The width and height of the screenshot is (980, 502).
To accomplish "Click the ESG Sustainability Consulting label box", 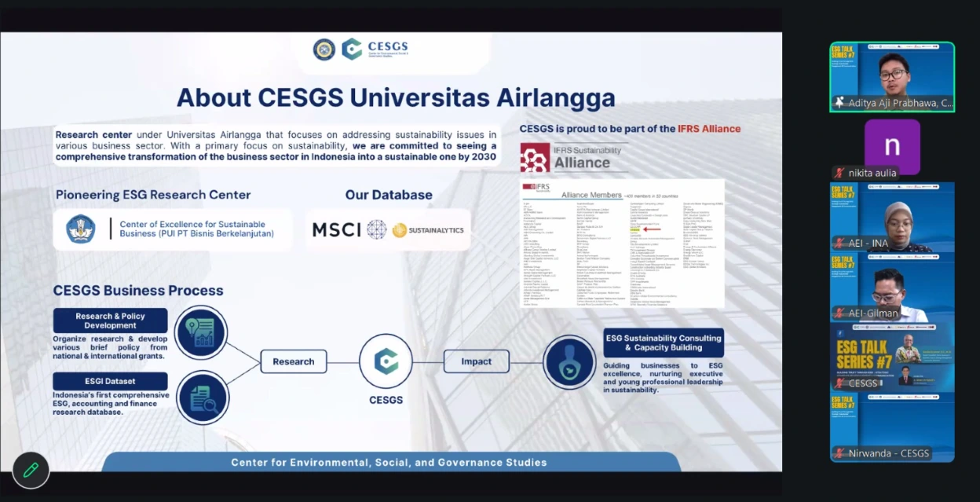I will (664, 343).
